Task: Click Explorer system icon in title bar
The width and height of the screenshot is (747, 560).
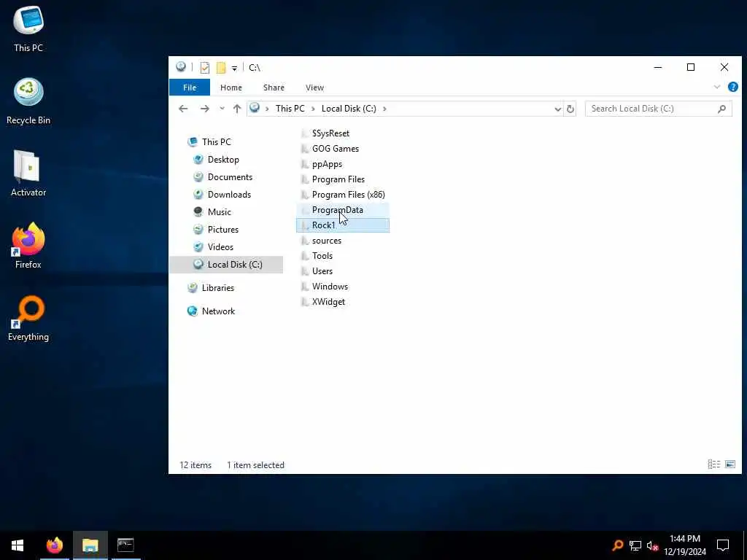Action: 181,67
